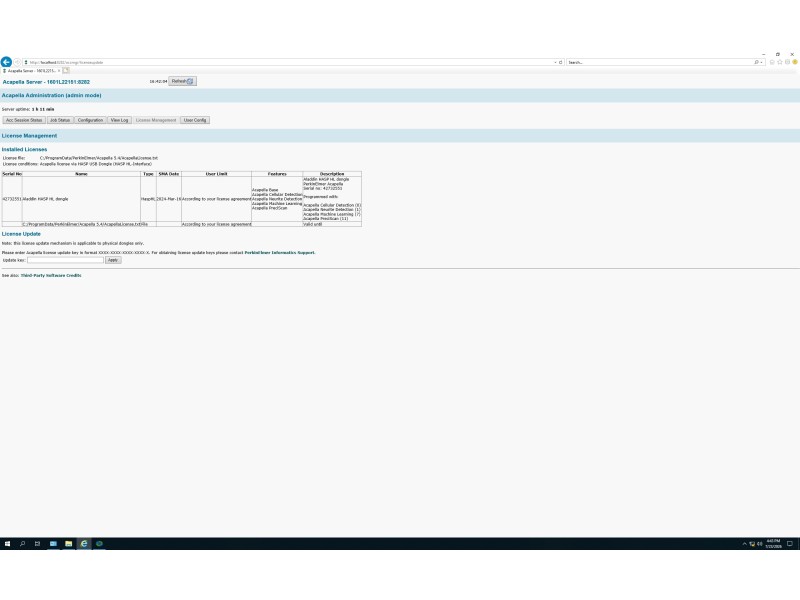Open View Log page
Screen dimensions: 800x600
coord(119,120)
